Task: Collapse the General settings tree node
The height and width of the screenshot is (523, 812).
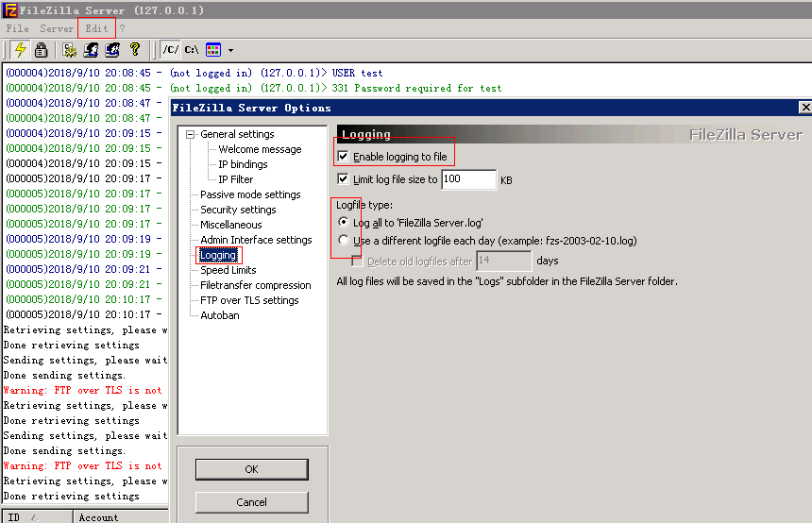Action: point(190,134)
